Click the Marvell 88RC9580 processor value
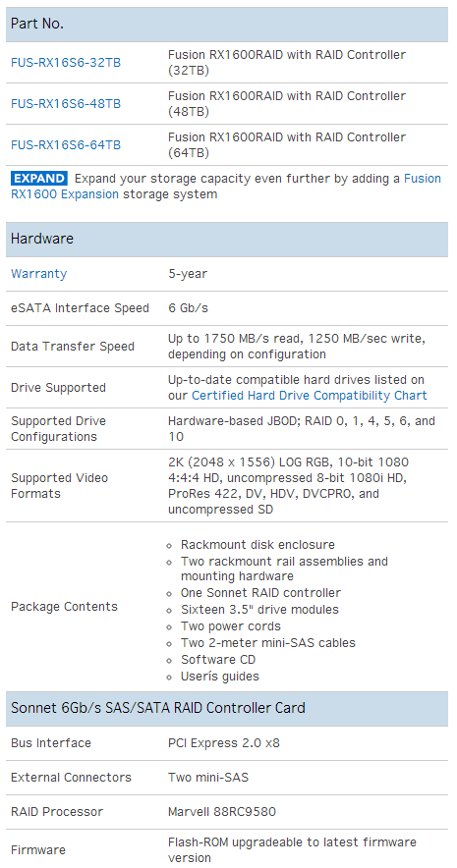Viewport: 457px width, 868px height. [x=221, y=812]
